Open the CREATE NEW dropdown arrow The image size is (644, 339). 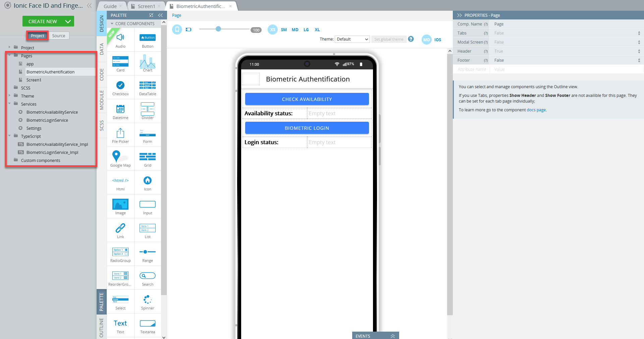68,21
